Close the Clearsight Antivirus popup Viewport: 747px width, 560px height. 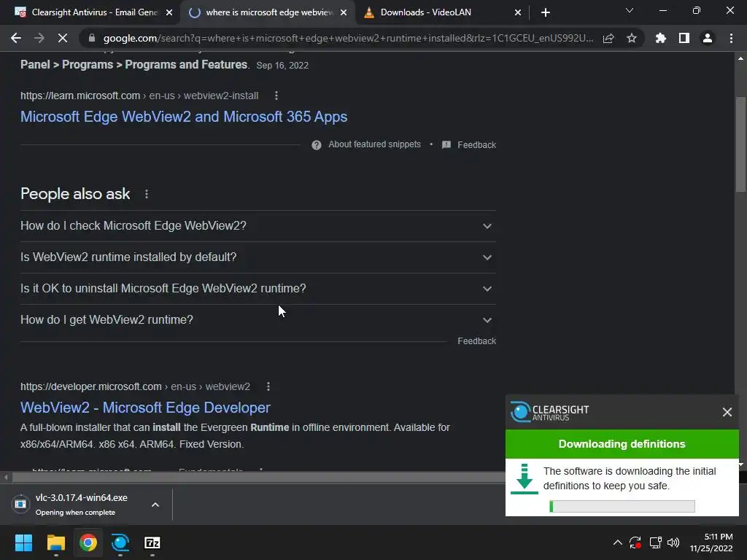point(727,412)
